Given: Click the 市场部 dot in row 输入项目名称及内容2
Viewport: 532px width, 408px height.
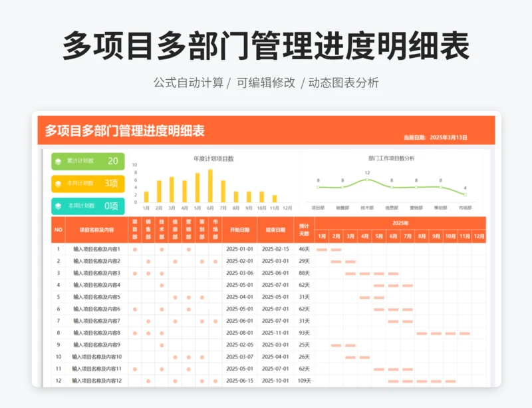Looking at the screenshot, I should (x=215, y=262).
